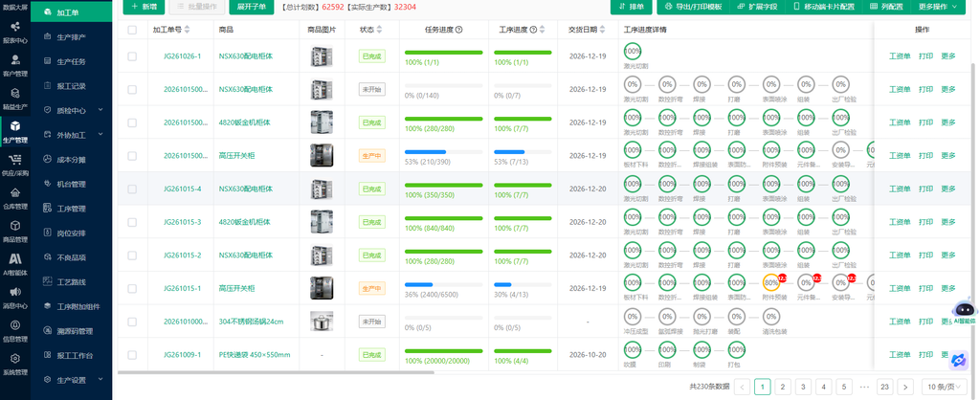
Task: Open 更多 in the JG261026-1 row
Action: (948, 56)
